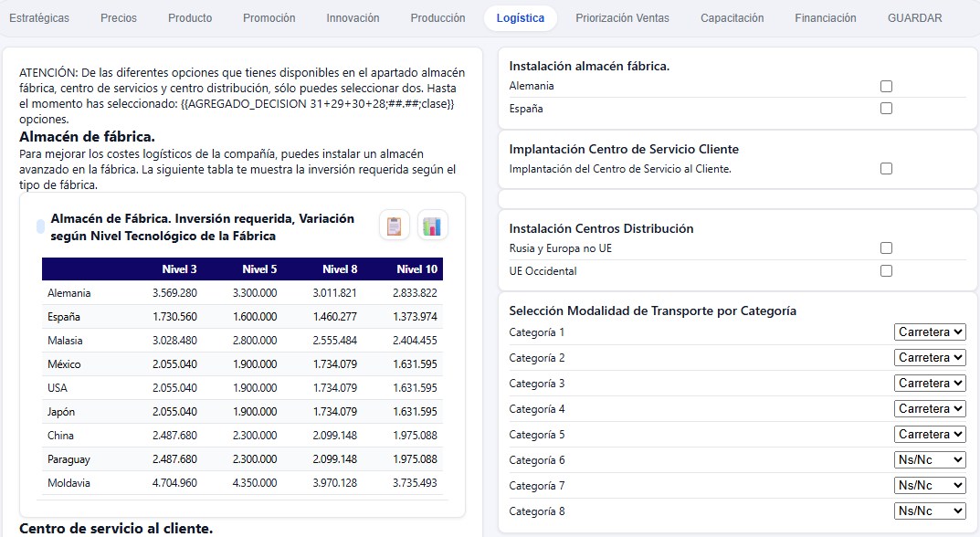
Task: Select the Innovación tab
Action: point(353,18)
